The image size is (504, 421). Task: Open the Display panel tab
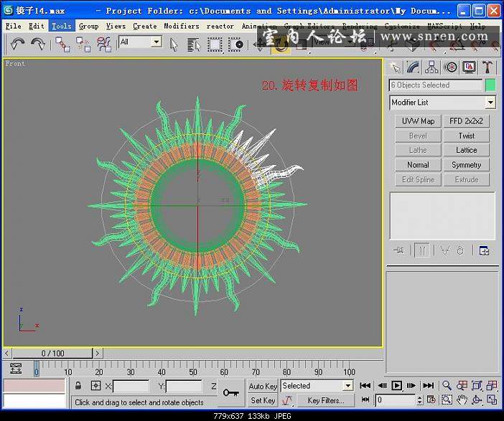pos(469,67)
